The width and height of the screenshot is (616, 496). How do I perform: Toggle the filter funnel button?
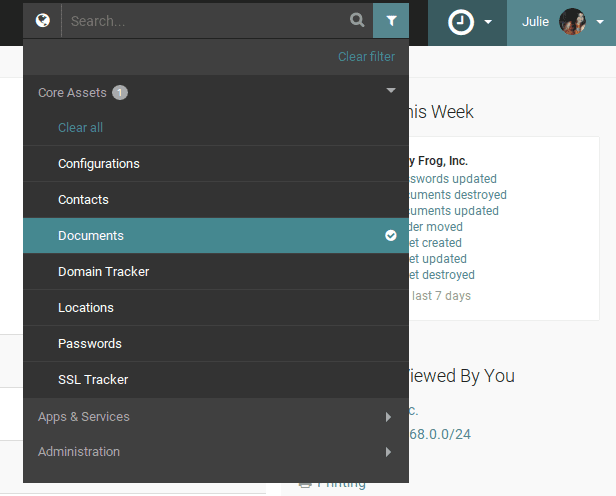[x=391, y=20]
